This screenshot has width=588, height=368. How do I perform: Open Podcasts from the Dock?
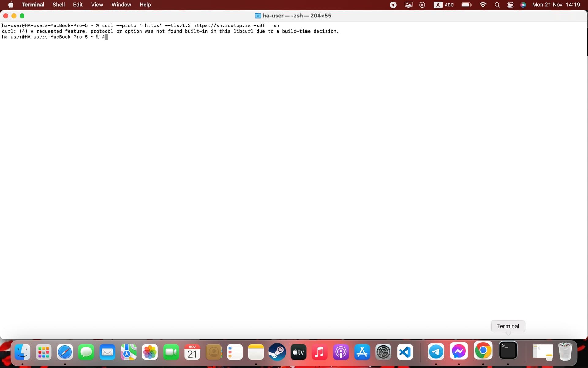pos(341,352)
